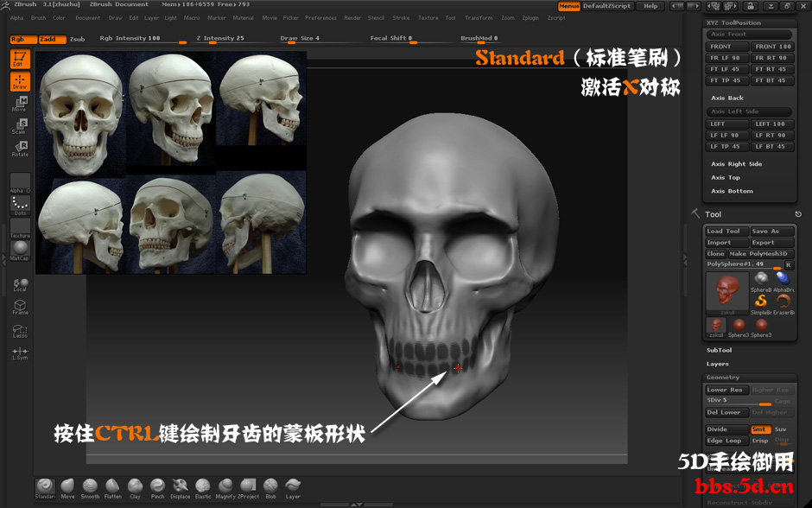
Task: Select the Magnify brush
Action: (x=225, y=489)
